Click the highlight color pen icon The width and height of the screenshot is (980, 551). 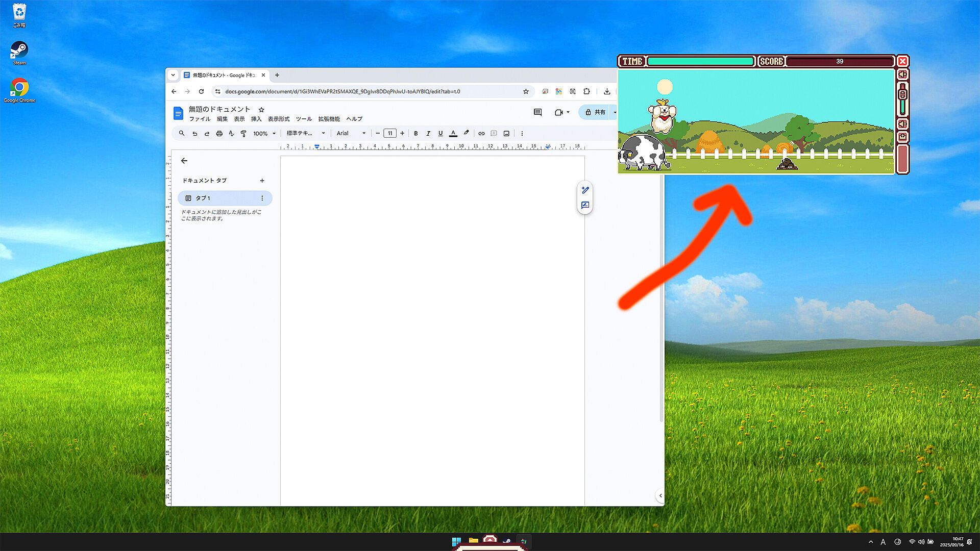point(466,133)
